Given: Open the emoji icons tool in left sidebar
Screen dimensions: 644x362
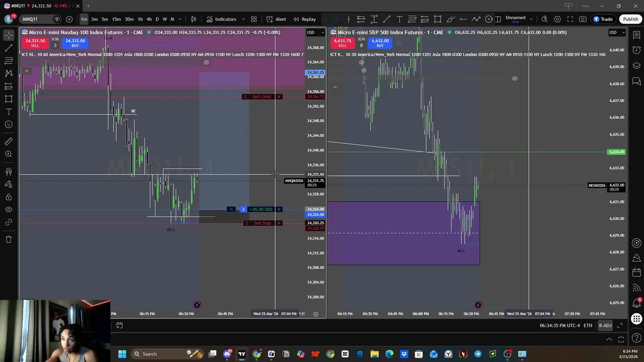Looking at the screenshot, I should coord(9,124).
